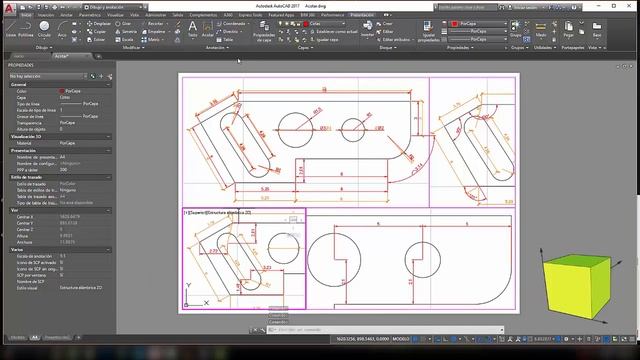Expand the Capas panel flyout
Image resolution: width=640 pixels, height=360 pixels.
pos(305,48)
